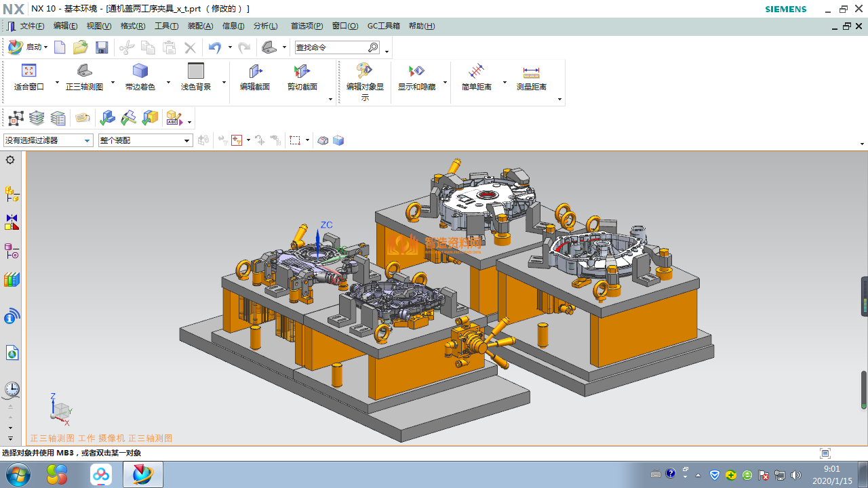Open the Assembly Navigator sidebar icon
Screen dimensions: 868x488
(x=12, y=194)
